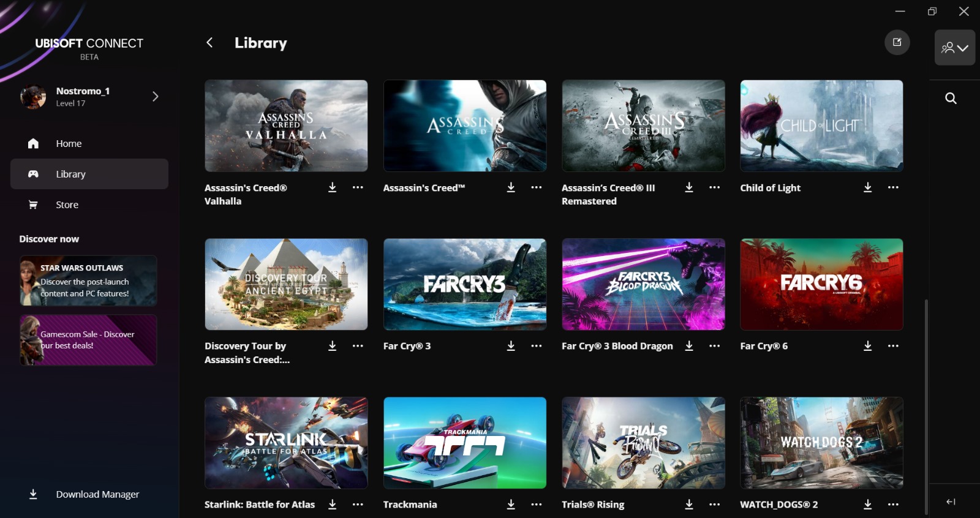
Task: Download Far Cry 6
Action: (x=868, y=346)
